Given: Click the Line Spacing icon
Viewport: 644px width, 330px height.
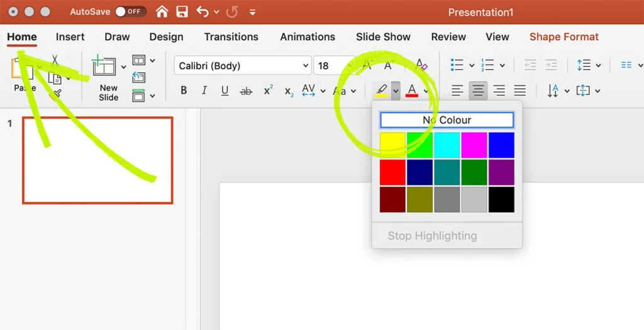Looking at the screenshot, I should coord(584,65).
